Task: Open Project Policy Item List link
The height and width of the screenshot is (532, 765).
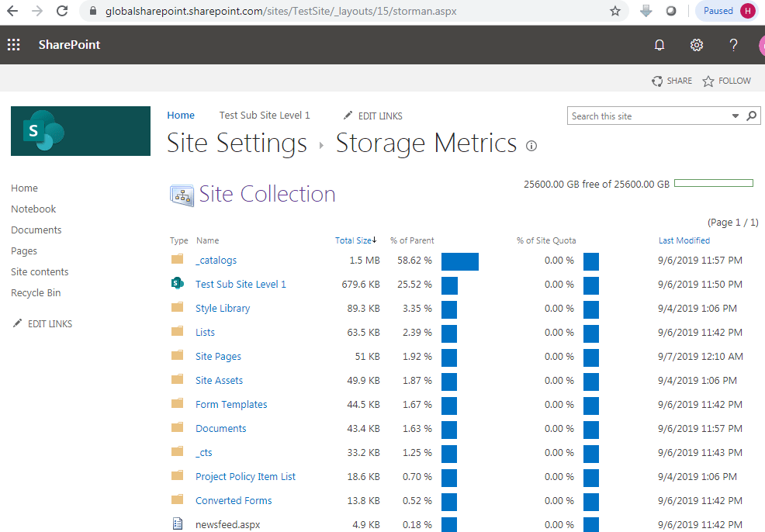Action: click(x=245, y=477)
